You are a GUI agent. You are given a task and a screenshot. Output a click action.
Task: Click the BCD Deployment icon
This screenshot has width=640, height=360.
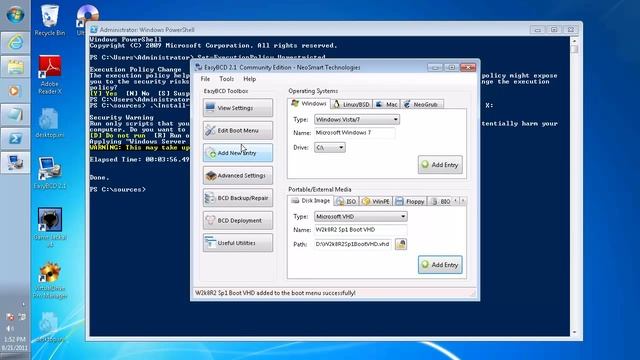210,220
